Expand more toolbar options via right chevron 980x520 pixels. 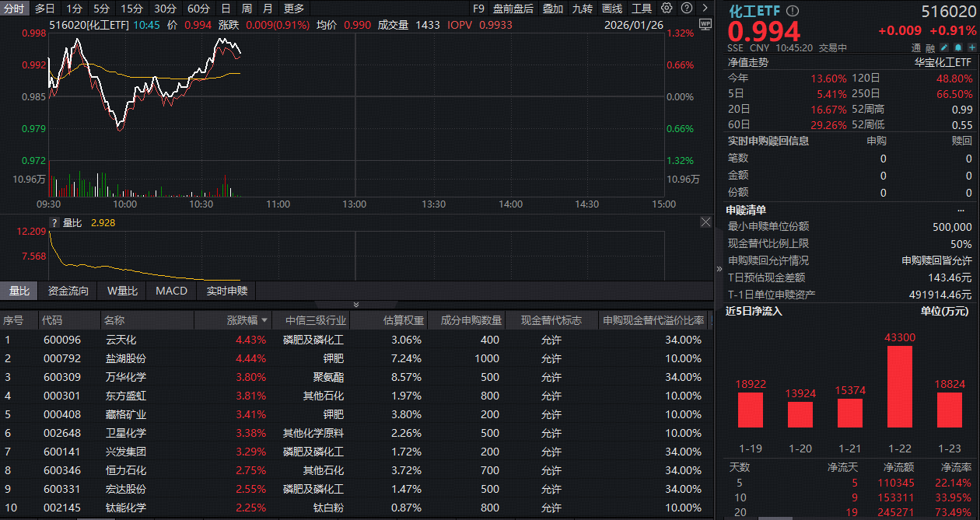point(705,8)
